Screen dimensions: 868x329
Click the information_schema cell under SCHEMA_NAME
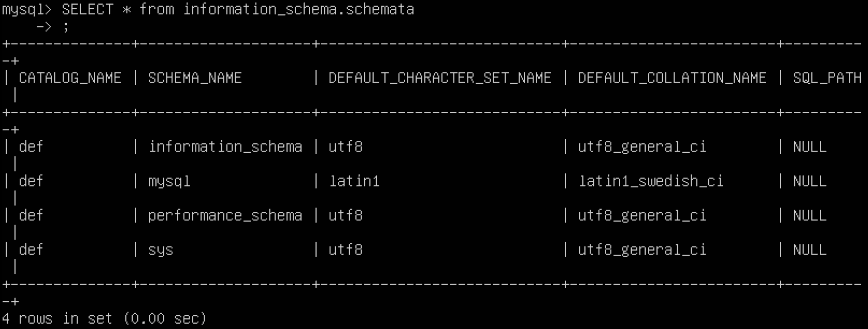(x=225, y=147)
